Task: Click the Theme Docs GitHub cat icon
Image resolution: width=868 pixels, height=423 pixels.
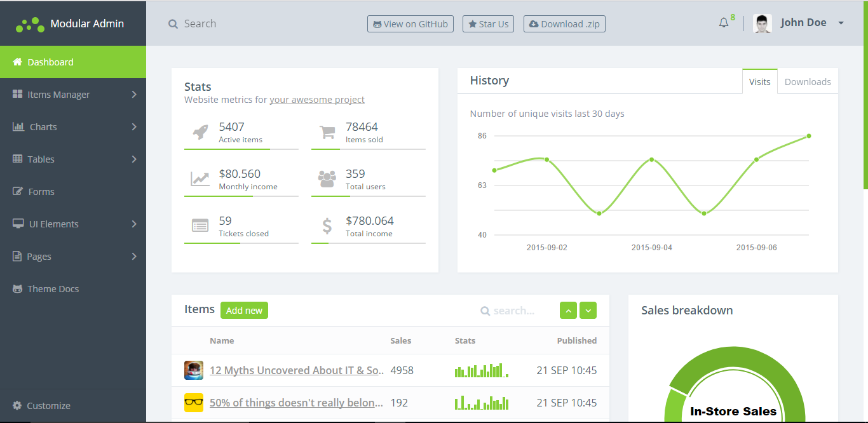Action: pyautogui.click(x=18, y=288)
